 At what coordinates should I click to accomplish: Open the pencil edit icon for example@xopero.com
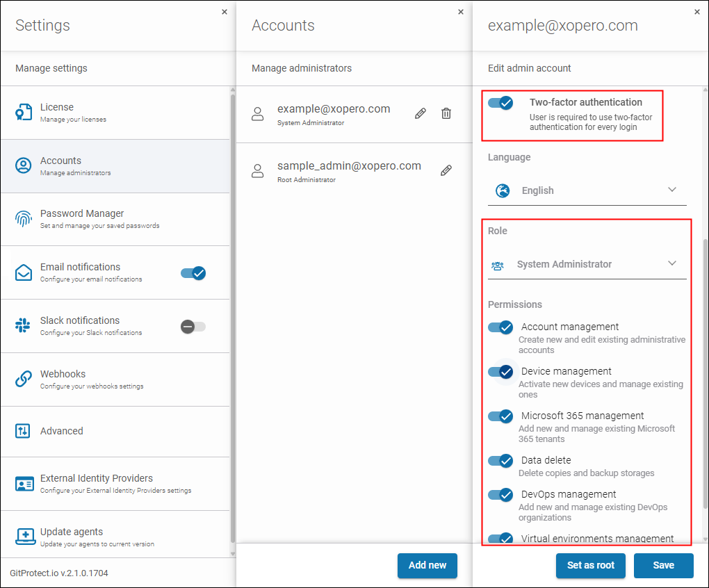point(421,113)
